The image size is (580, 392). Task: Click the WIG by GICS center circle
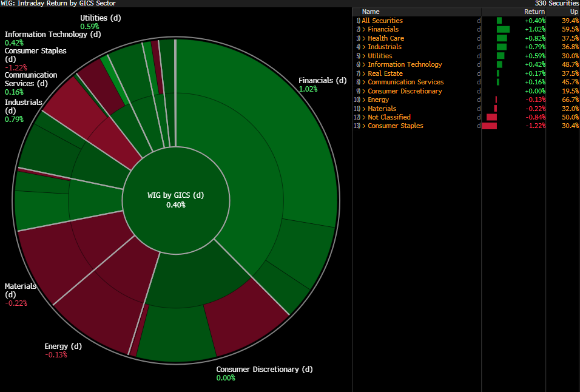click(x=176, y=200)
